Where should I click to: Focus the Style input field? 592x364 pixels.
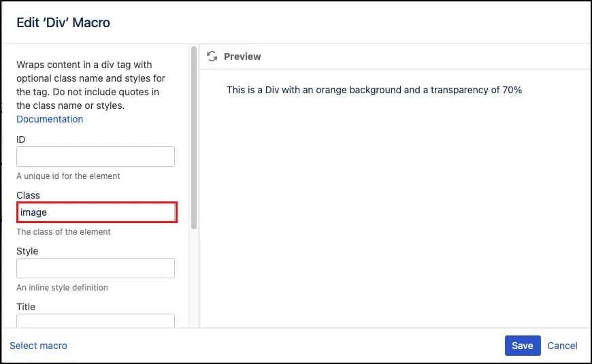95,268
